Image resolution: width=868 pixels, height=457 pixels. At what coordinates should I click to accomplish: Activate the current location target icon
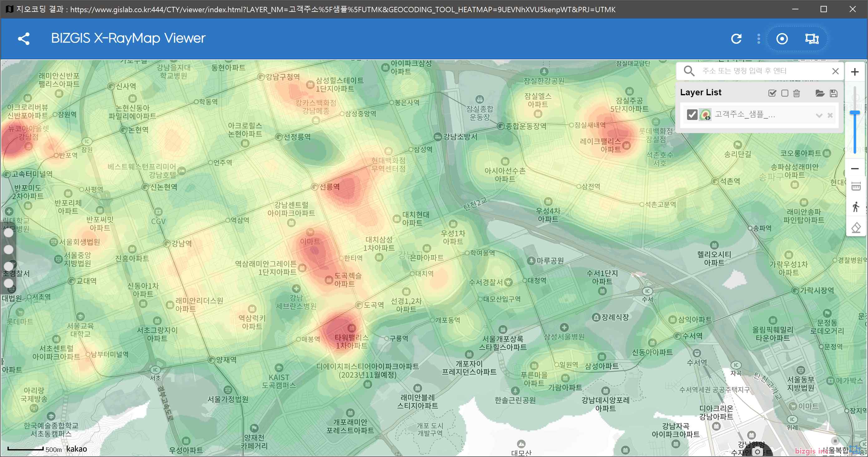click(x=782, y=39)
